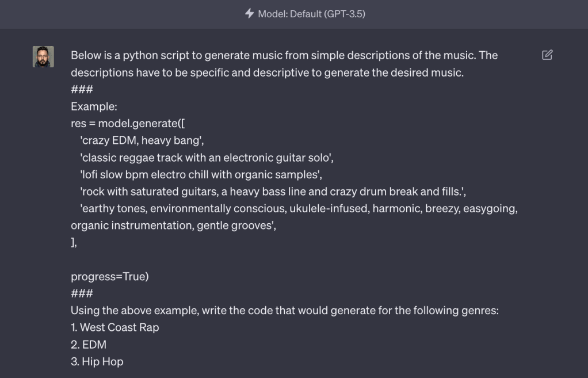Click the "progress=True)" code line

point(109,276)
